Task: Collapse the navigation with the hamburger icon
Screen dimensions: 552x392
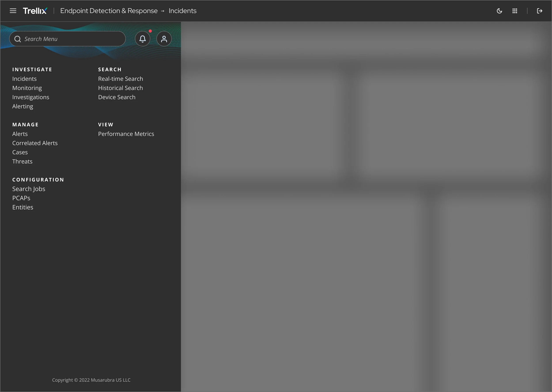Action: pos(13,11)
